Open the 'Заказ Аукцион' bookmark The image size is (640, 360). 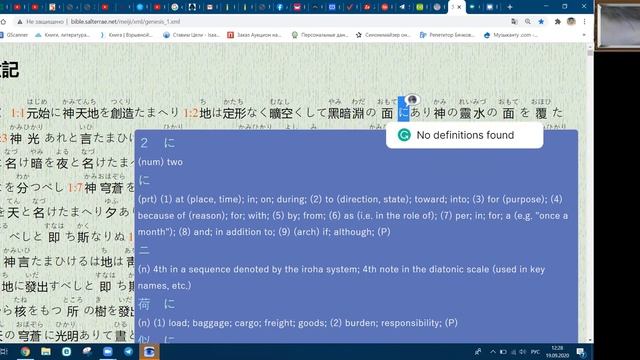254,35
